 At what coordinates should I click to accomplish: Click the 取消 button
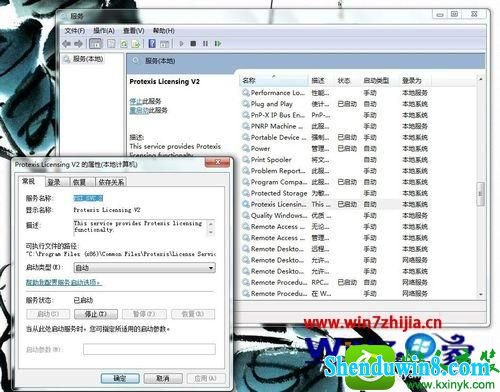click(163, 378)
